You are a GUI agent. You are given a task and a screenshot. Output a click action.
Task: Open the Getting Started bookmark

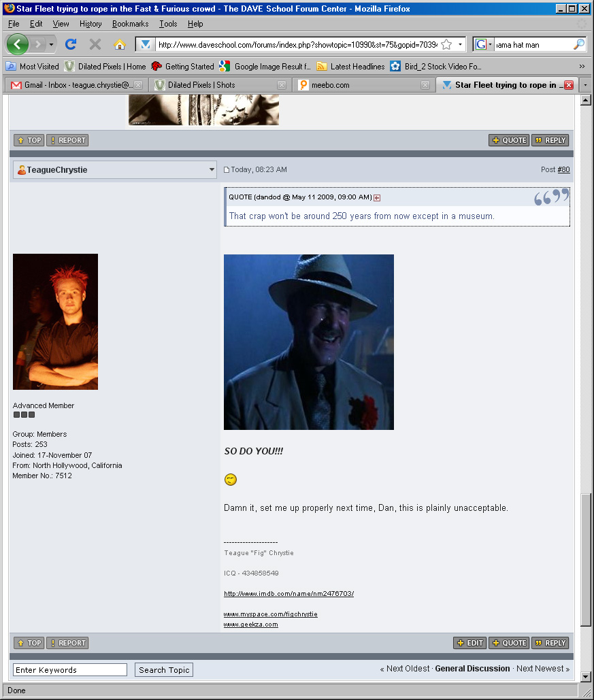(182, 67)
